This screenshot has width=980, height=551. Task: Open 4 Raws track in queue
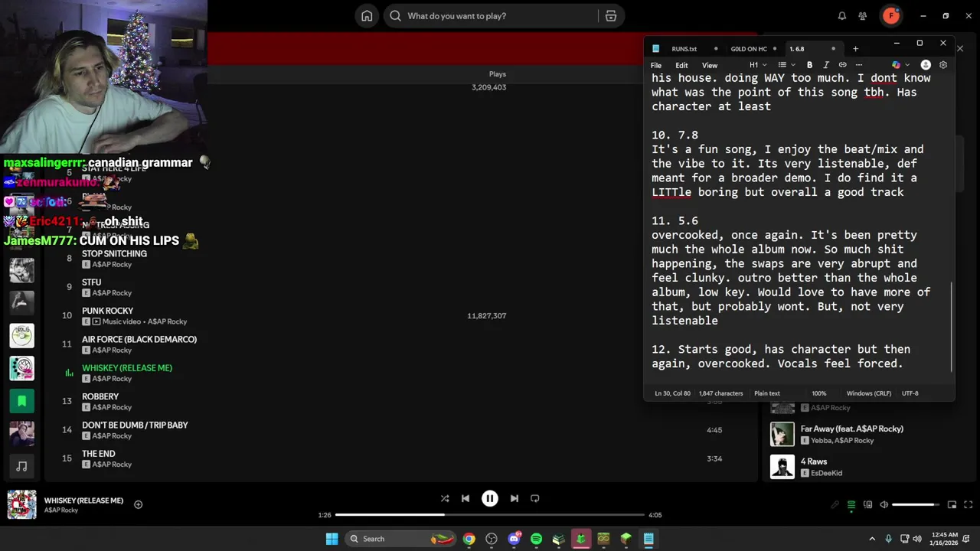coord(814,461)
